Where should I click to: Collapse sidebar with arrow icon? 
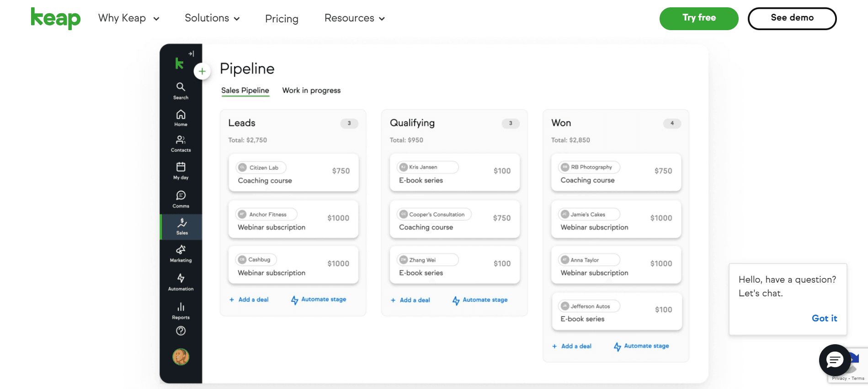pyautogui.click(x=191, y=53)
